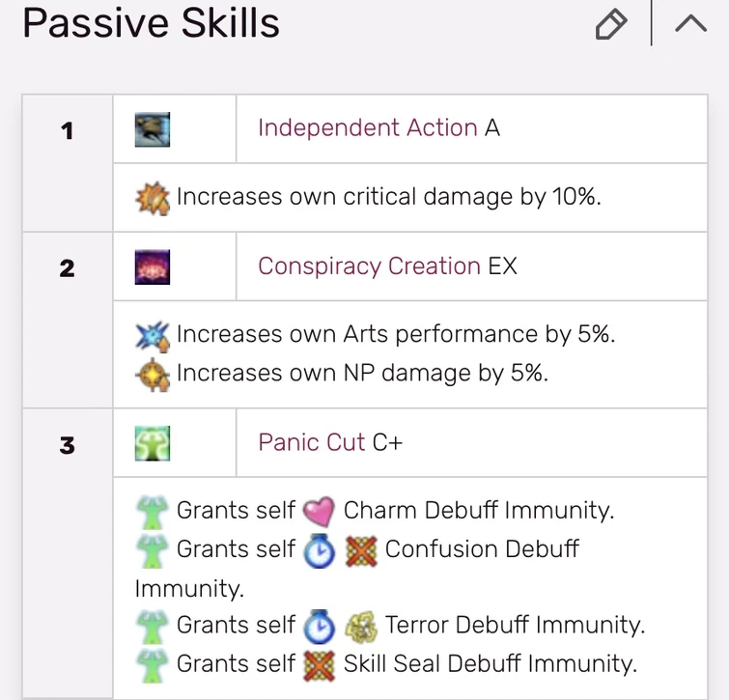
Task: Click the Conspiracy Creation skill icon
Action: (153, 266)
